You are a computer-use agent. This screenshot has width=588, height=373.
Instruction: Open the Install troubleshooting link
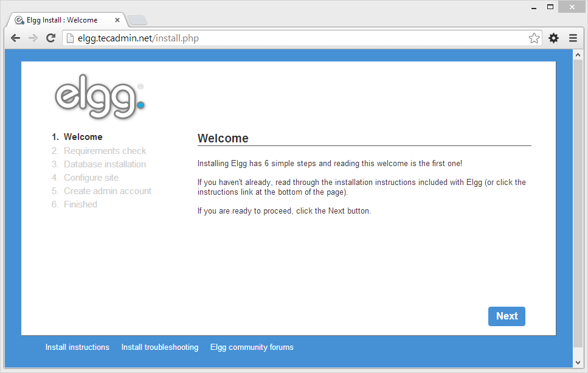pyautogui.click(x=160, y=347)
